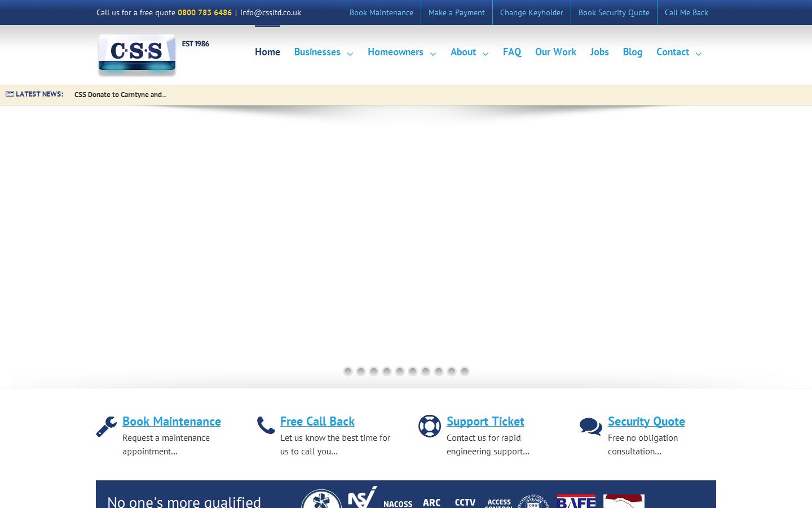812x508 pixels.
Task: Click the BAFE certification logo
Action: click(x=575, y=502)
